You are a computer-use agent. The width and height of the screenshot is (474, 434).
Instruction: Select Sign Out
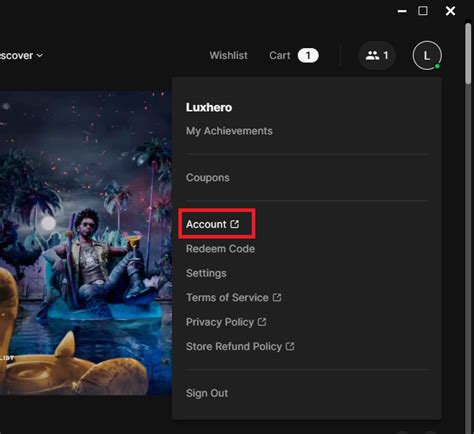[207, 393]
